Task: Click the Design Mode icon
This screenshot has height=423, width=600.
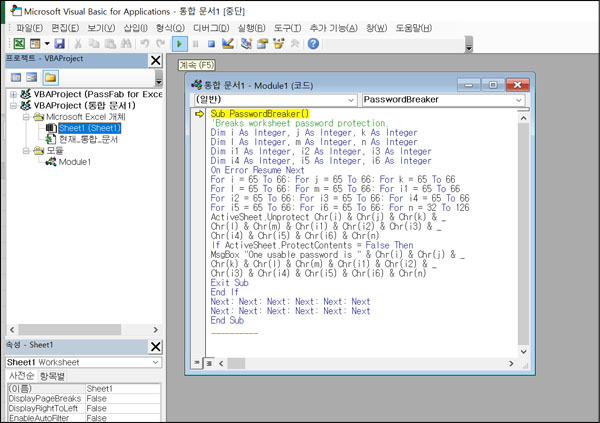Action: pyautogui.click(x=228, y=44)
